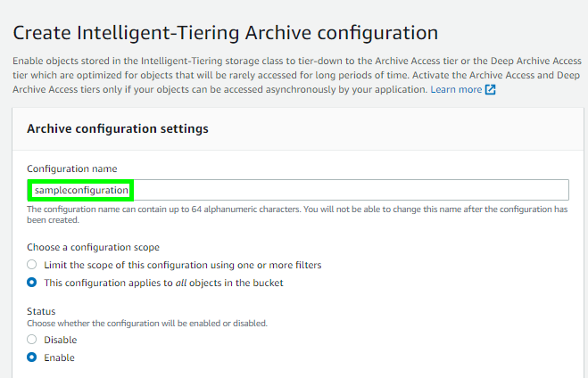Click the Create Intelligent-Tiering Archive configuration page title
Screen dimensions: 588x378
pyautogui.click(x=226, y=33)
